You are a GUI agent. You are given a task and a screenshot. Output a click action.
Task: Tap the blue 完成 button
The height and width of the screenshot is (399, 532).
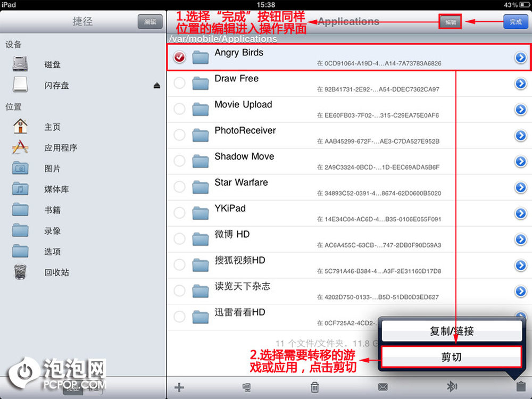516,22
